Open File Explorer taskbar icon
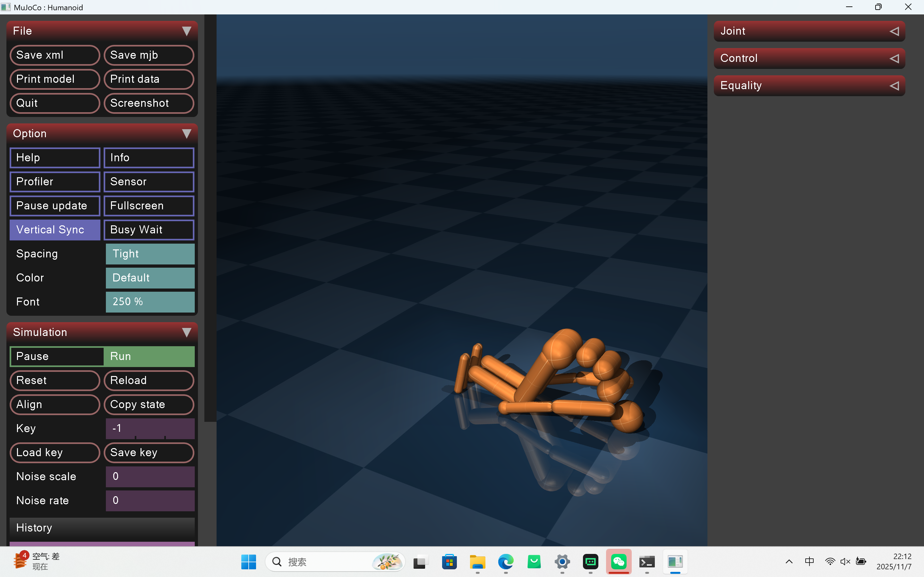Image resolution: width=924 pixels, height=577 pixels. click(x=477, y=562)
